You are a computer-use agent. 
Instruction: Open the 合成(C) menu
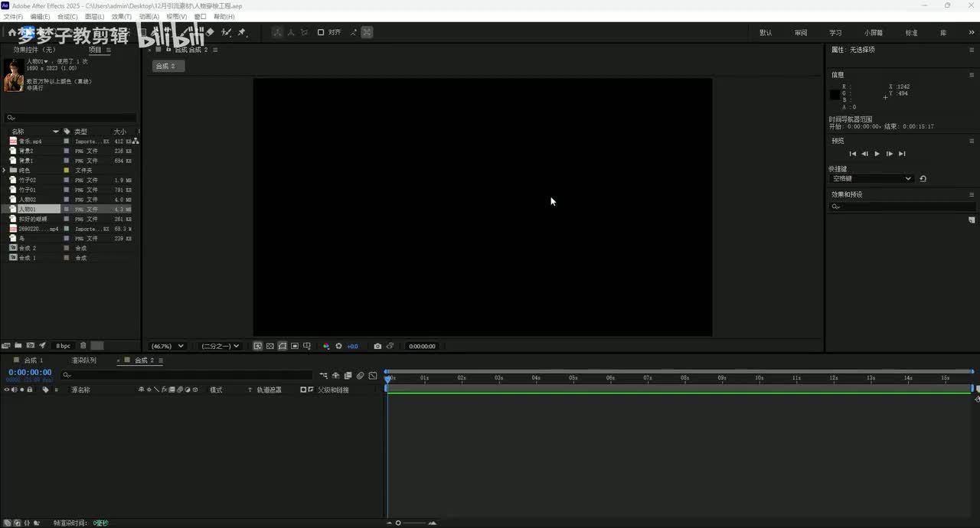[67, 16]
